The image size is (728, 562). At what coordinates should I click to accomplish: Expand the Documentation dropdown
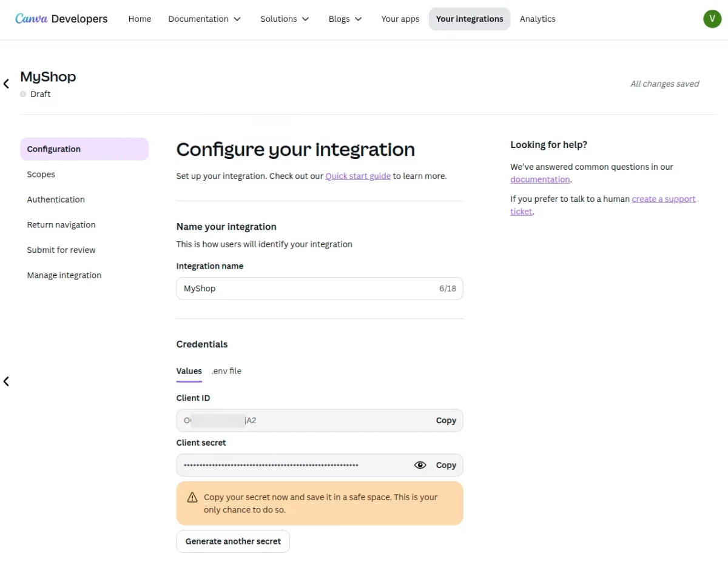point(204,19)
